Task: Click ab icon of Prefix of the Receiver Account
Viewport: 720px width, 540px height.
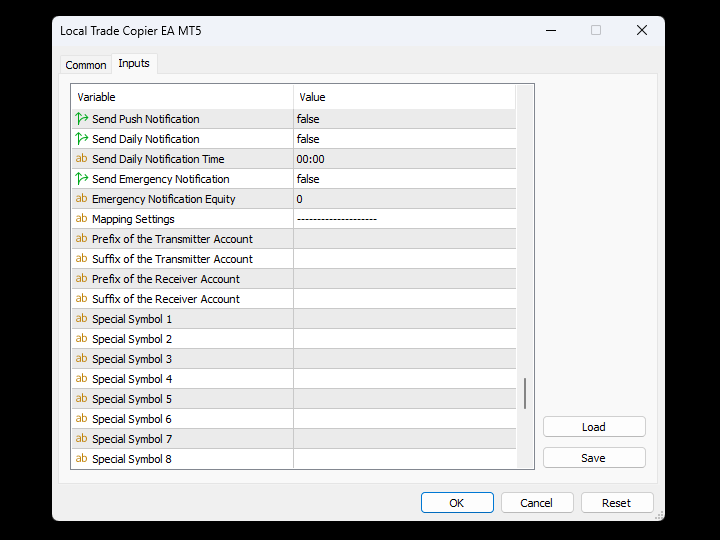Action: [x=81, y=279]
